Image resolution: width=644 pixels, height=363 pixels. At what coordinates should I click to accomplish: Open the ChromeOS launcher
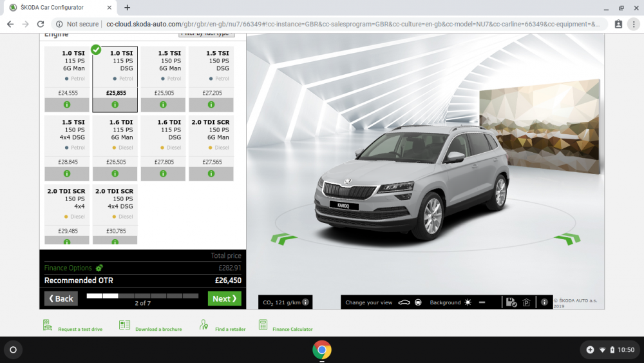[13, 350]
